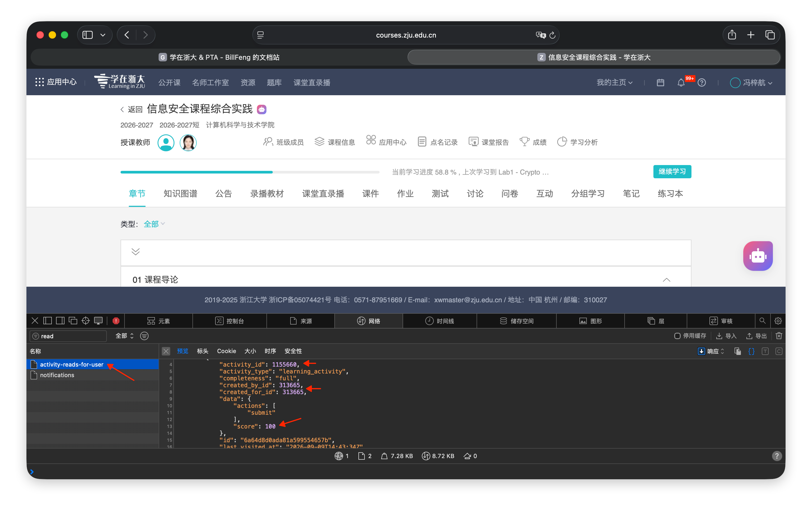Image resolution: width=812 pixels, height=511 pixels.
Task: Click the learning progress bar
Action: [x=250, y=172]
